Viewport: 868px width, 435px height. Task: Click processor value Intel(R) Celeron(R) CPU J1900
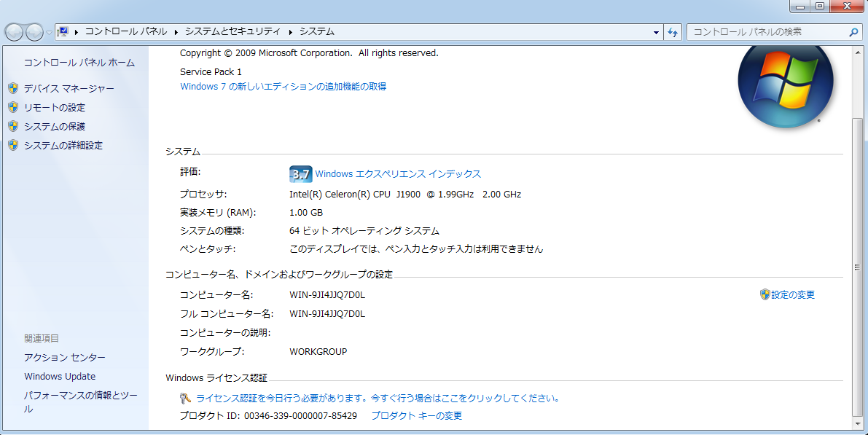click(x=405, y=195)
